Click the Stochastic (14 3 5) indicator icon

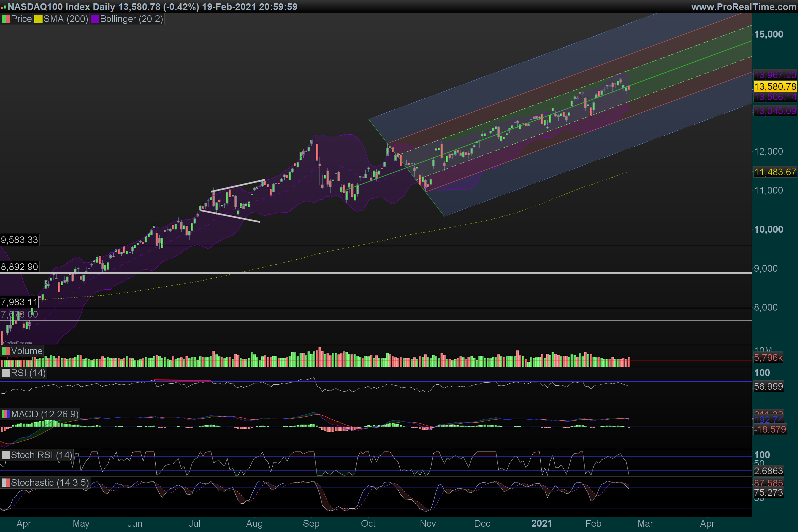pyautogui.click(x=5, y=482)
